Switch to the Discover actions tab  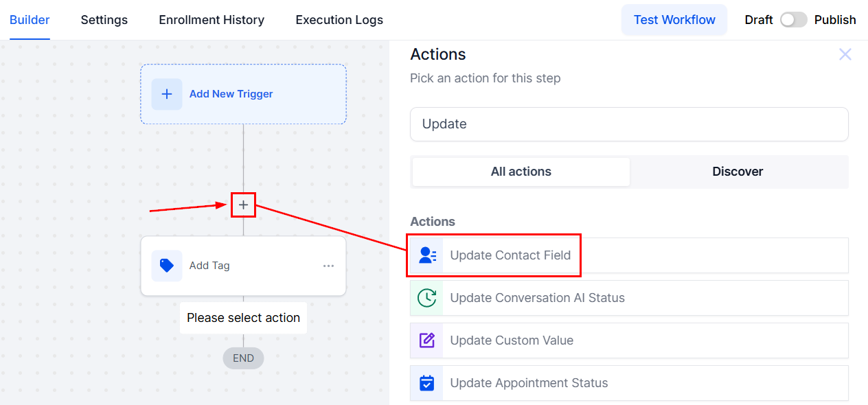pyautogui.click(x=738, y=172)
